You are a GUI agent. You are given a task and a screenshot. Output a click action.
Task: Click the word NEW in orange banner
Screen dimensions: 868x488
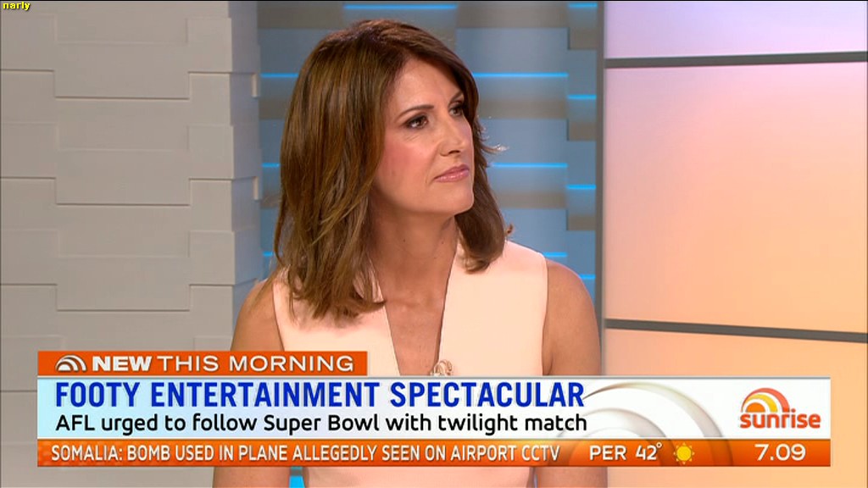[121, 363]
